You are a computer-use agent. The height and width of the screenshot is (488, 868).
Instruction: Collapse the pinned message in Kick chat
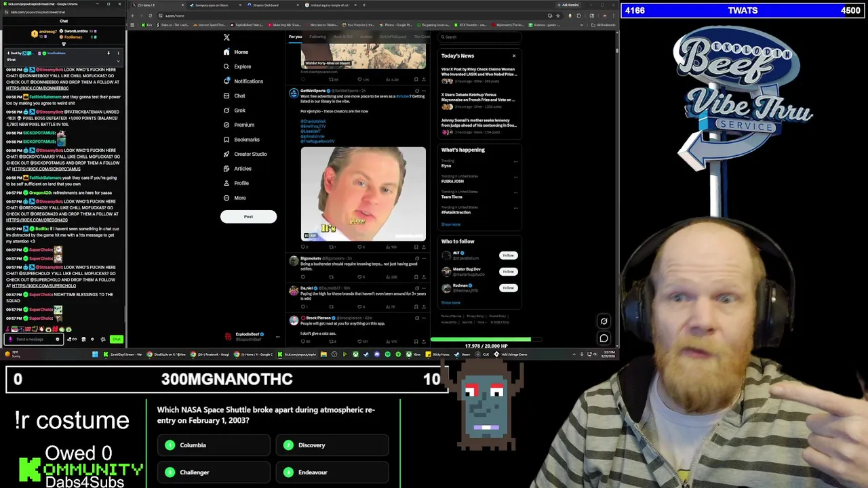(x=117, y=60)
